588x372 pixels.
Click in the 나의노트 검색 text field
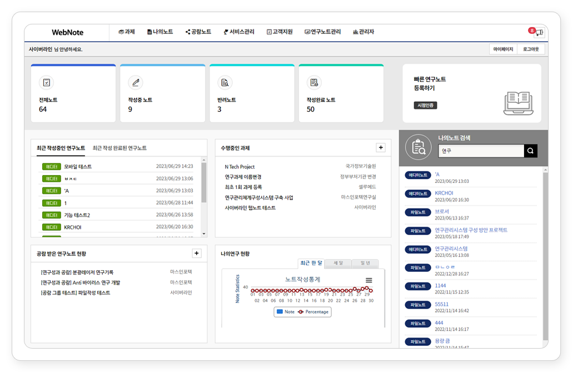tap(481, 151)
